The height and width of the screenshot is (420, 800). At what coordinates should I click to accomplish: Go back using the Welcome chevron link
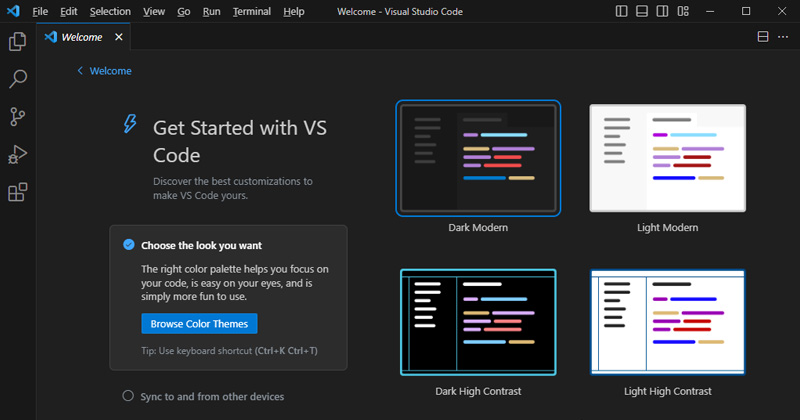pos(104,71)
